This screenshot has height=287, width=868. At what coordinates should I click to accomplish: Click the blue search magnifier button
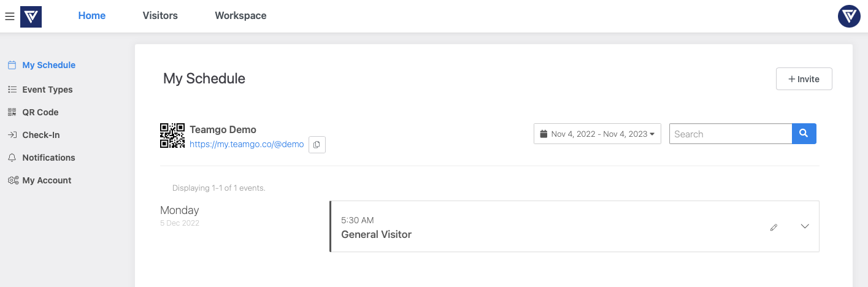pos(804,134)
